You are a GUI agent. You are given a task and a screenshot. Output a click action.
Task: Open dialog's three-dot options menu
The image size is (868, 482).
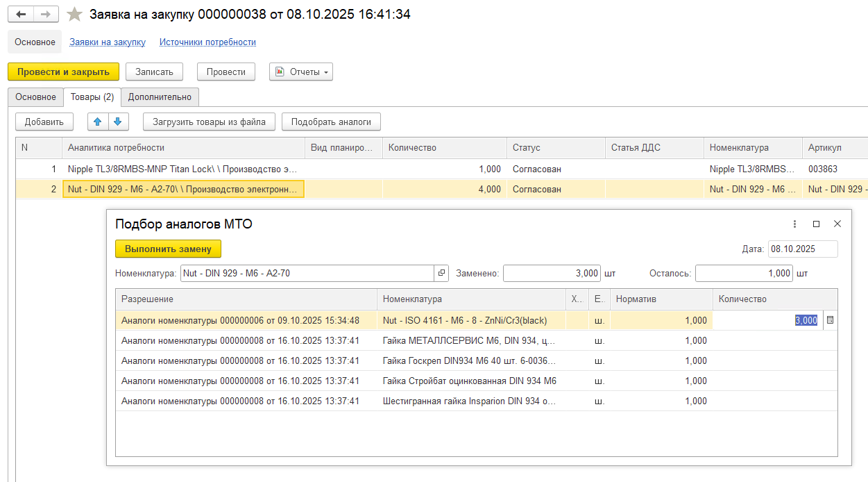click(795, 224)
